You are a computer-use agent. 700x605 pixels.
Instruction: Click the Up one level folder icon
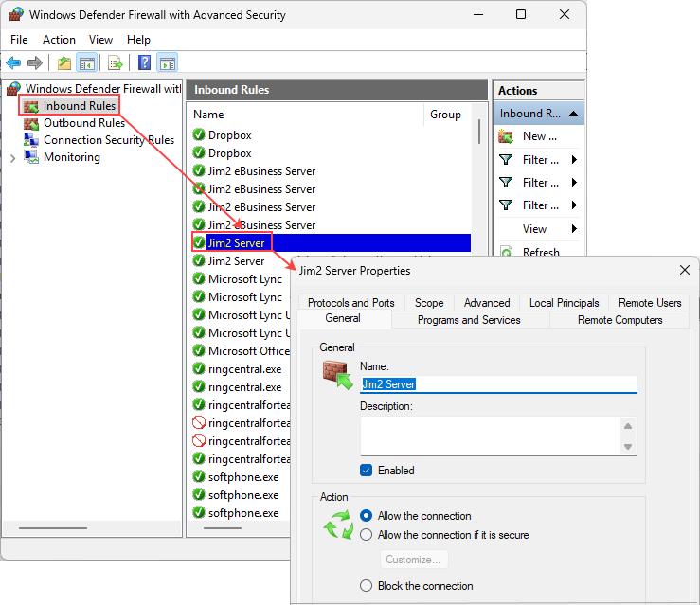coord(64,62)
